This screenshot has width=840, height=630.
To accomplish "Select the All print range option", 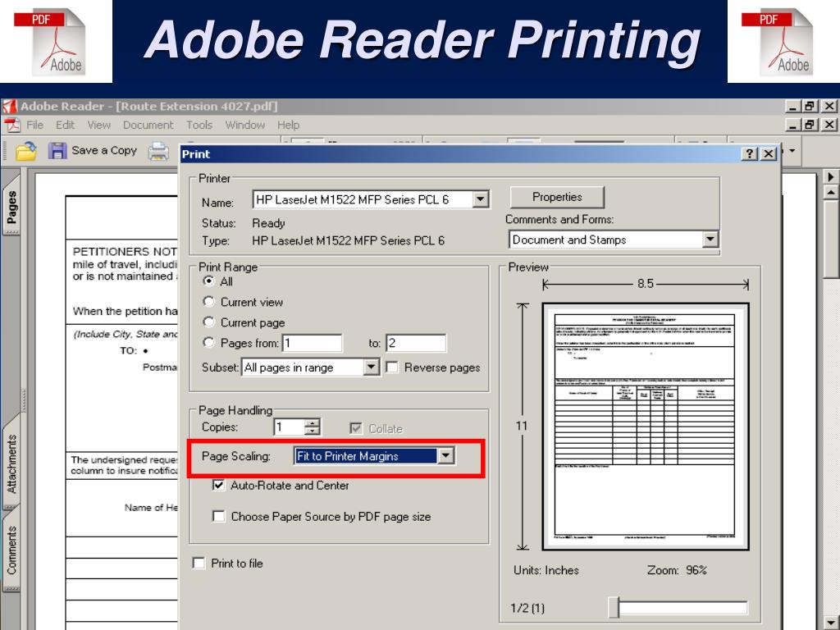I will 209,281.
